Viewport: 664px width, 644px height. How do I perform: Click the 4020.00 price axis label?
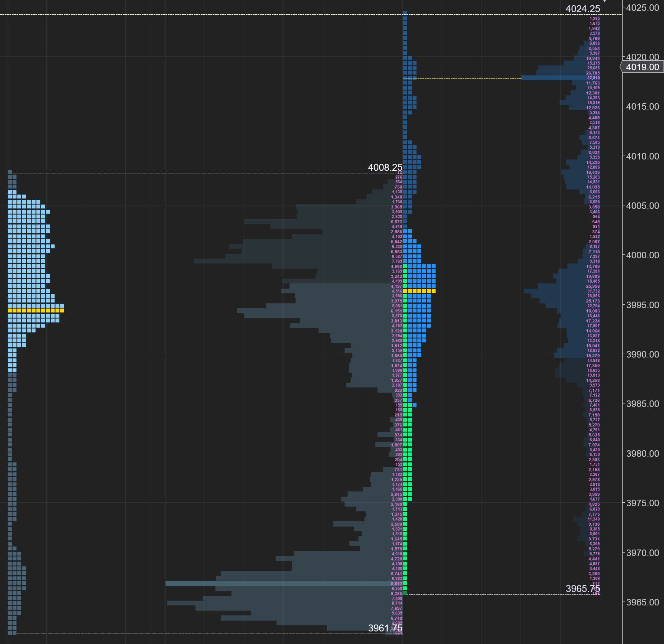[642, 57]
